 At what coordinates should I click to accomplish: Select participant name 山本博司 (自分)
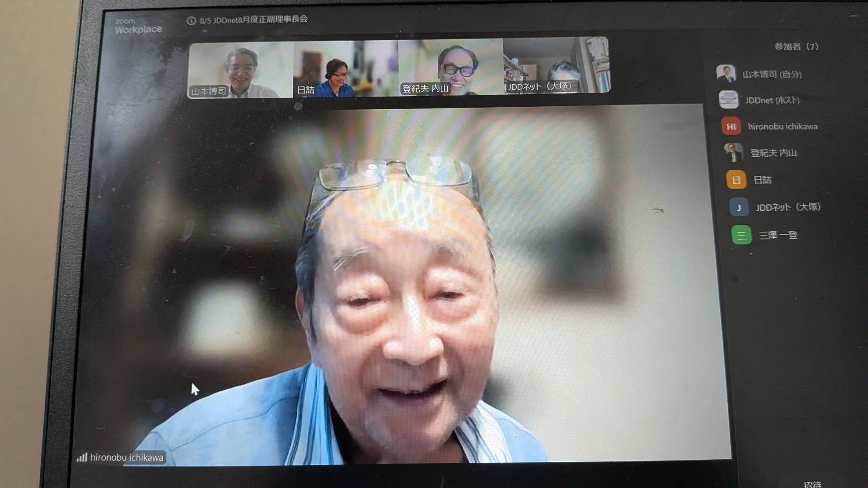[772, 75]
